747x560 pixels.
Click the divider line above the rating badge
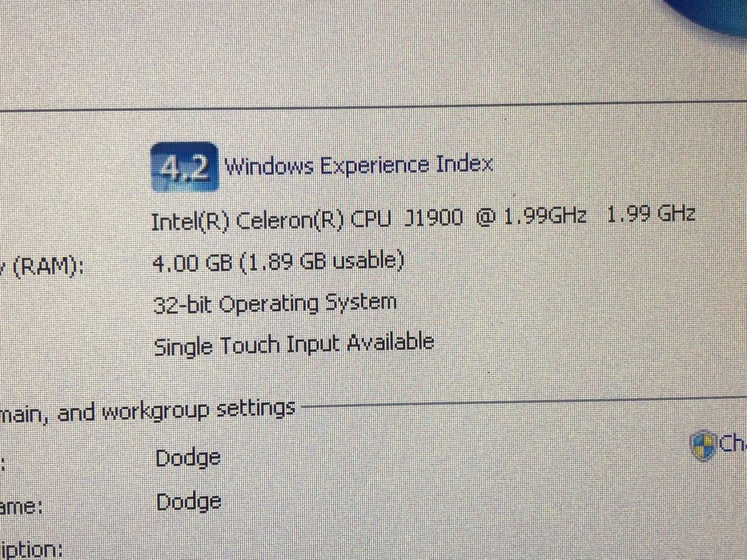point(373,106)
